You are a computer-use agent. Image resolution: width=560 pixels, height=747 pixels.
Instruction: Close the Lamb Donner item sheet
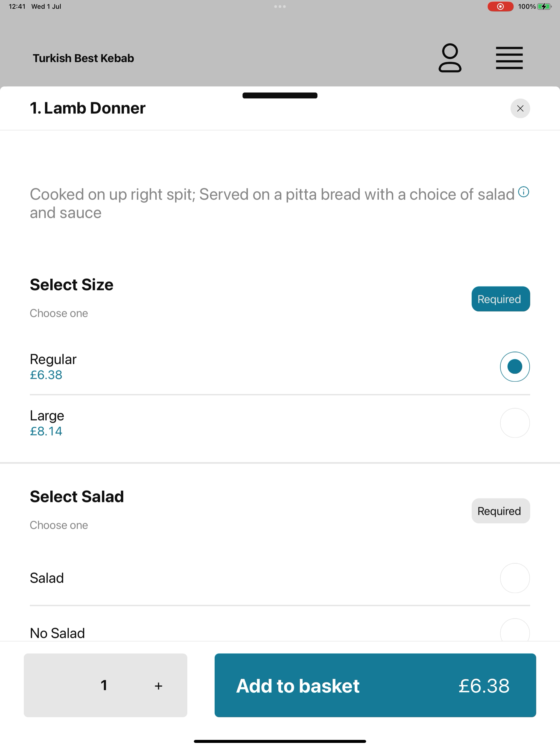(520, 108)
